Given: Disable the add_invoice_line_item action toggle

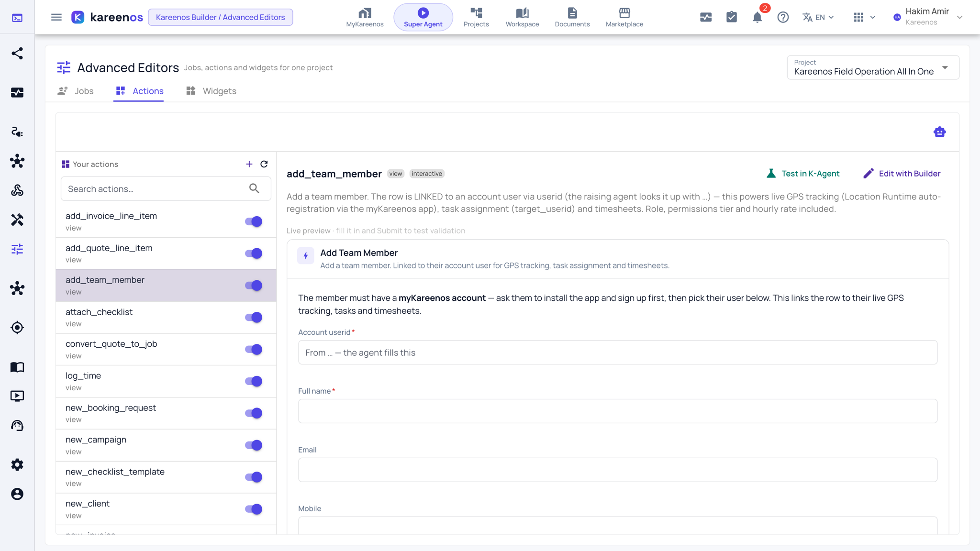Looking at the screenshot, I should point(254,221).
